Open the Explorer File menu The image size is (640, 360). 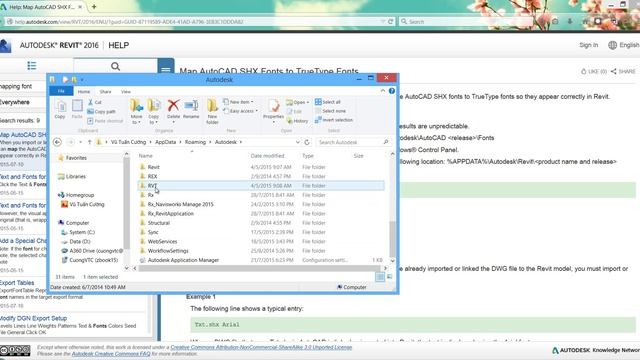tap(61, 91)
